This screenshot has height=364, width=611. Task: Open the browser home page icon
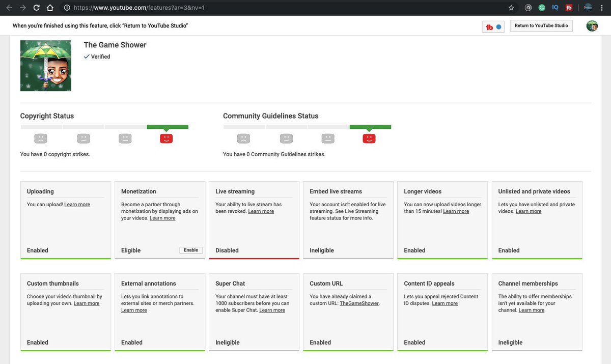(x=50, y=8)
